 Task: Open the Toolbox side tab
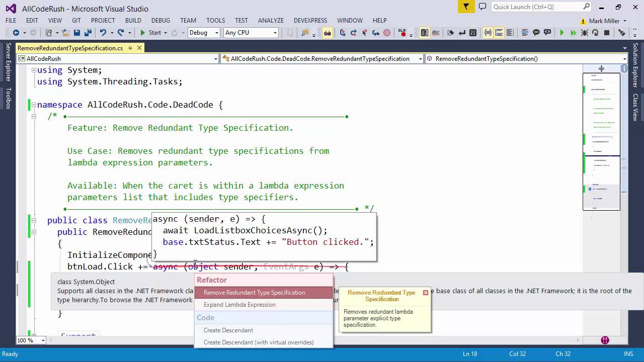tap(8, 99)
